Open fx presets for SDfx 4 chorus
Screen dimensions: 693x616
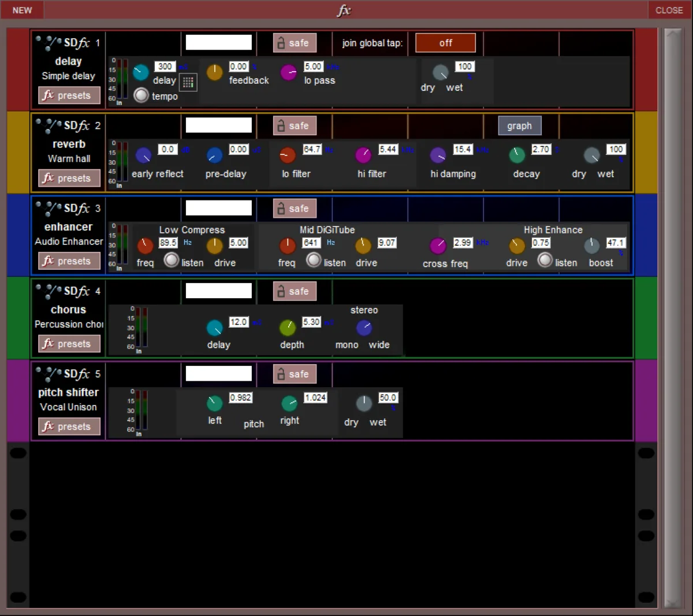69,343
